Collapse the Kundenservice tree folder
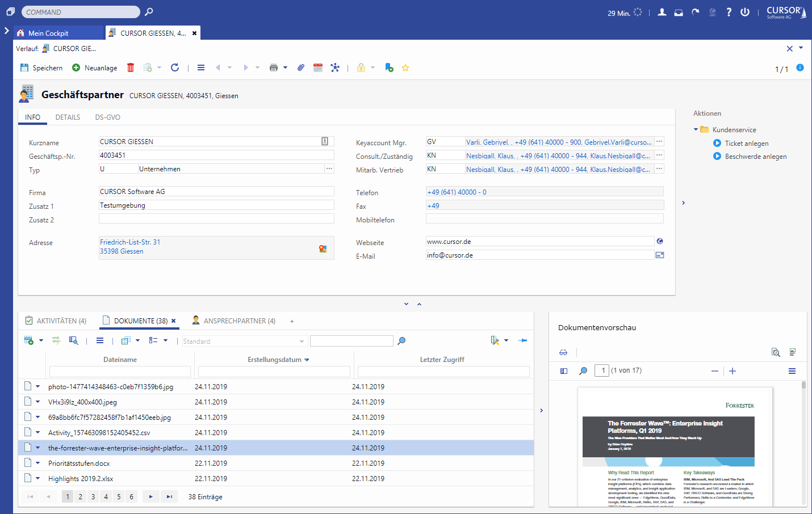Screen dimensions: 812x514 coord(696,129)
